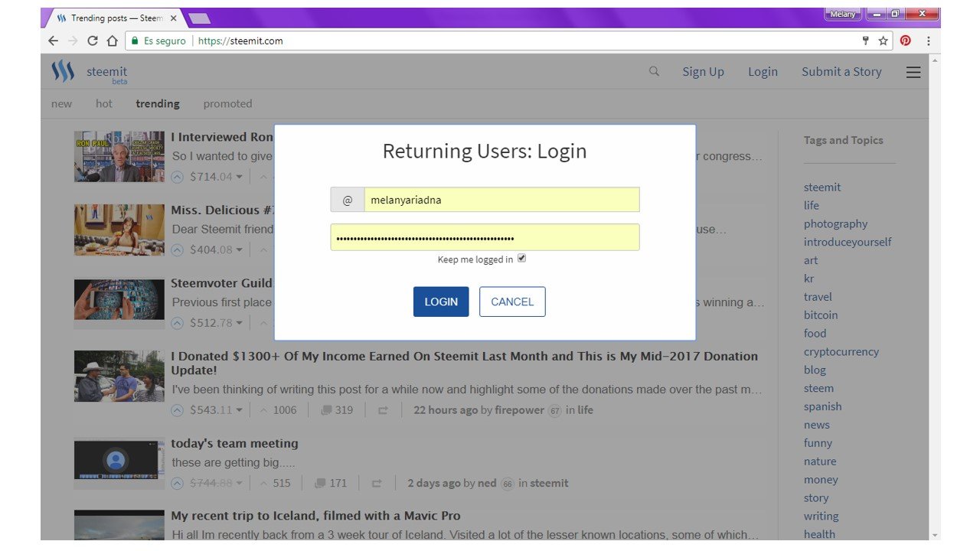The image size is (980, 551).
Task: Open the Ron Paul post thumbnail
Action: 119,156
